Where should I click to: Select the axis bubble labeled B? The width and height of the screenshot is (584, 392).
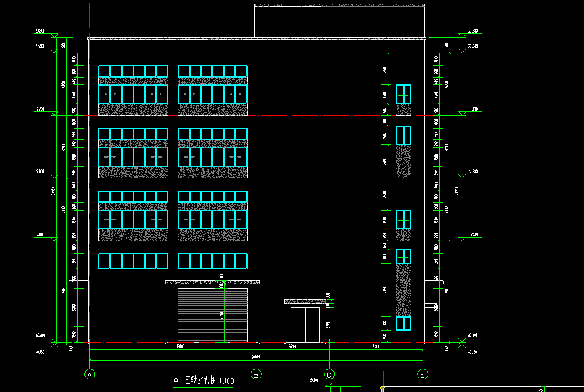256,374
